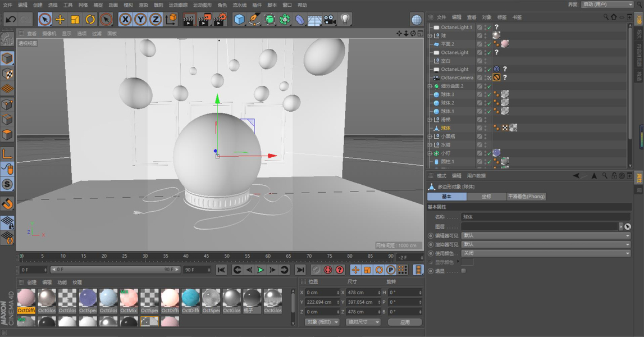Select the Move tool
The height and width of the screenshot is (337, 644).
tap(60, 19)
